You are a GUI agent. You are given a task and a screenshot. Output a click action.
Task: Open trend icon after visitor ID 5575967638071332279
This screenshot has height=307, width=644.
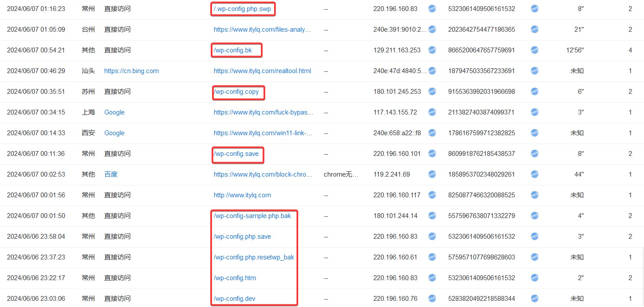(534, 215)
